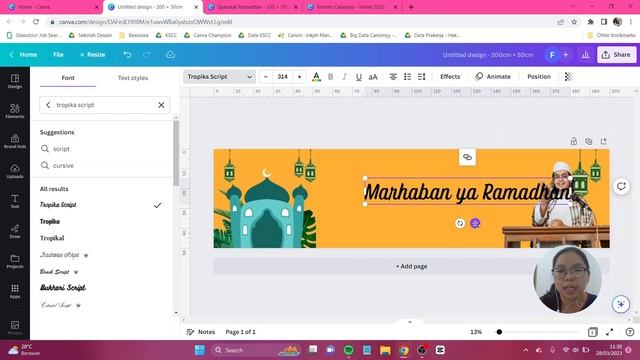The width and height of the screenshot is (640, 360).
Task: Search suggestion 'cursive'
Action: 63,165
